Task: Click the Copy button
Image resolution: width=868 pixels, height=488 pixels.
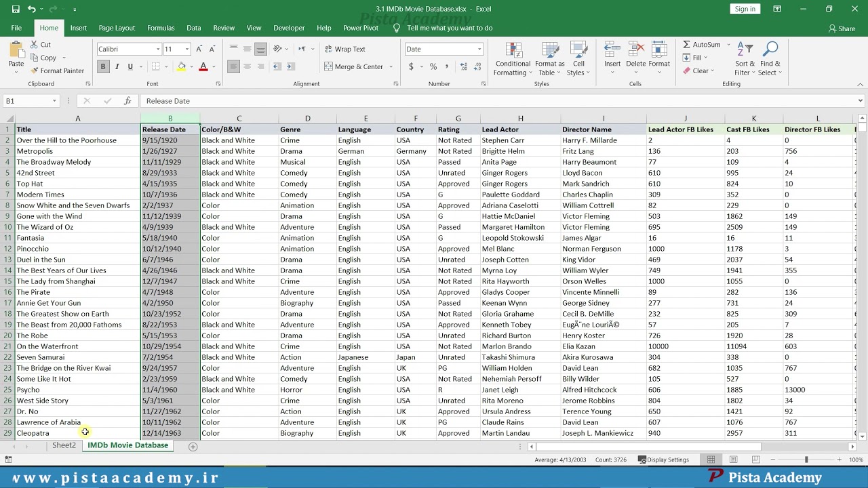Action: pyautogui.click(x=43, y=58)
